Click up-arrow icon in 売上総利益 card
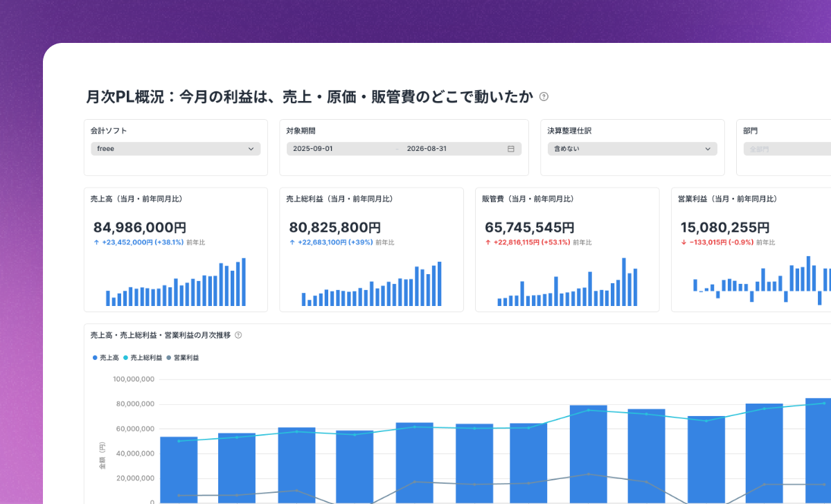The height and width of the screenshot is (504, 831). click(x=292, y=243)
